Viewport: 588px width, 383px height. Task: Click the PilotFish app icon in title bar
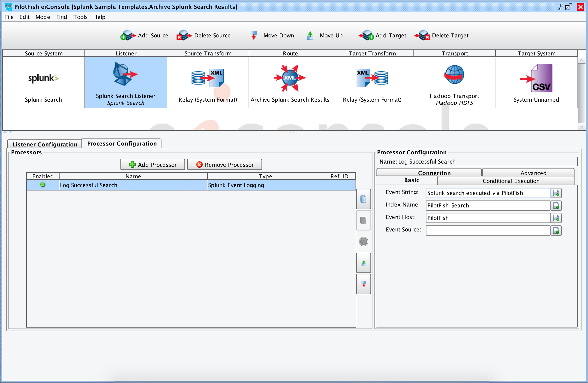tap(8, 7)
